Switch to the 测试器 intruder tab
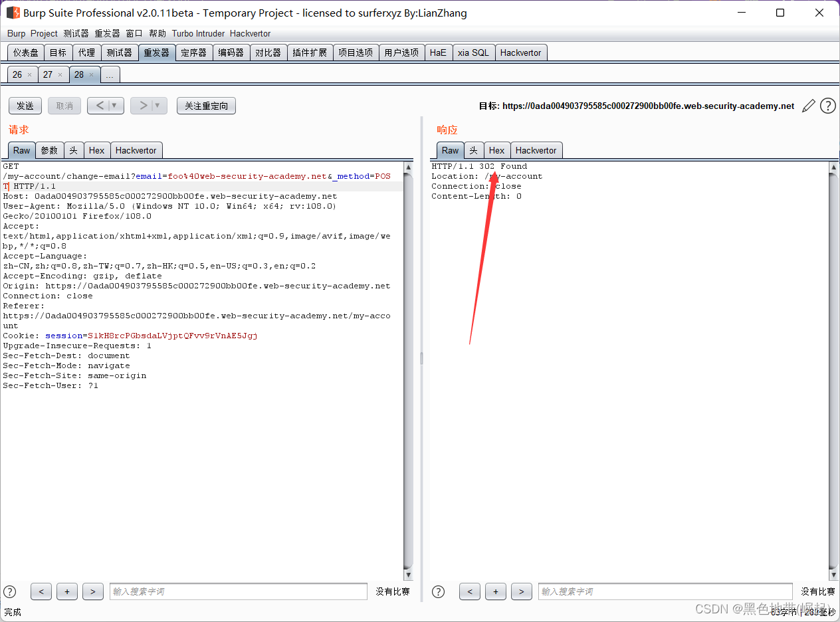 click(x=120, y=52)
